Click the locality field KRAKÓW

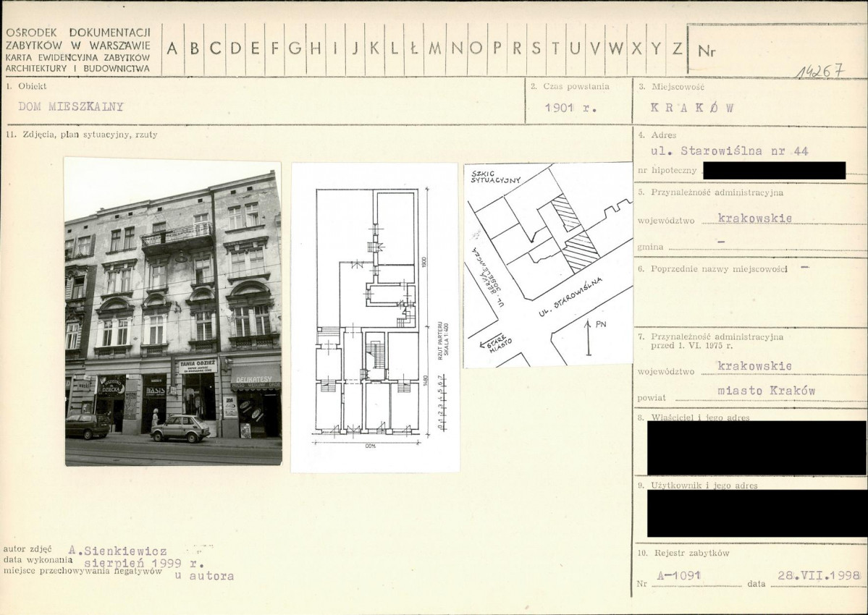click(x=692, y=108)
